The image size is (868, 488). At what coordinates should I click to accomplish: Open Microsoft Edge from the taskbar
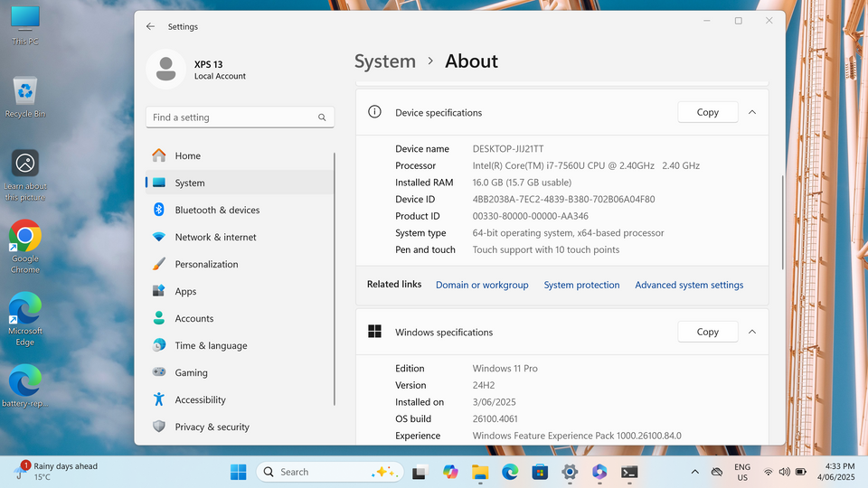tap(510, 472)
